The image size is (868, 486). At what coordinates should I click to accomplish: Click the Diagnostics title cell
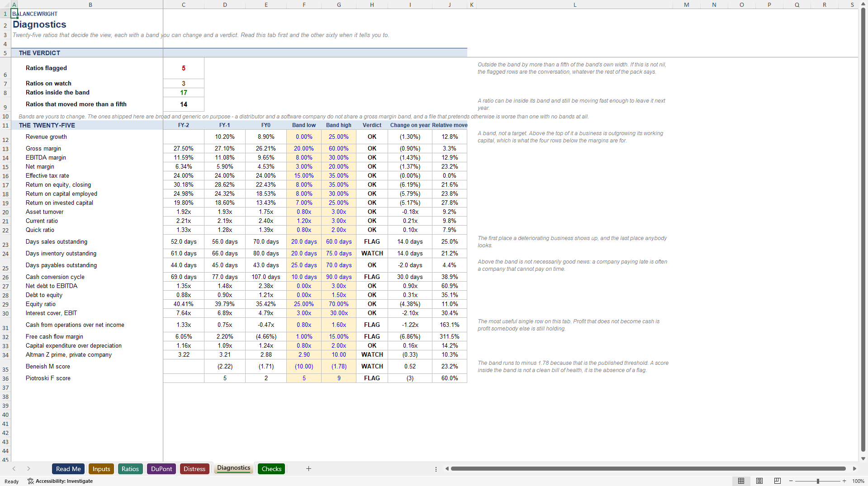point(39,24)
